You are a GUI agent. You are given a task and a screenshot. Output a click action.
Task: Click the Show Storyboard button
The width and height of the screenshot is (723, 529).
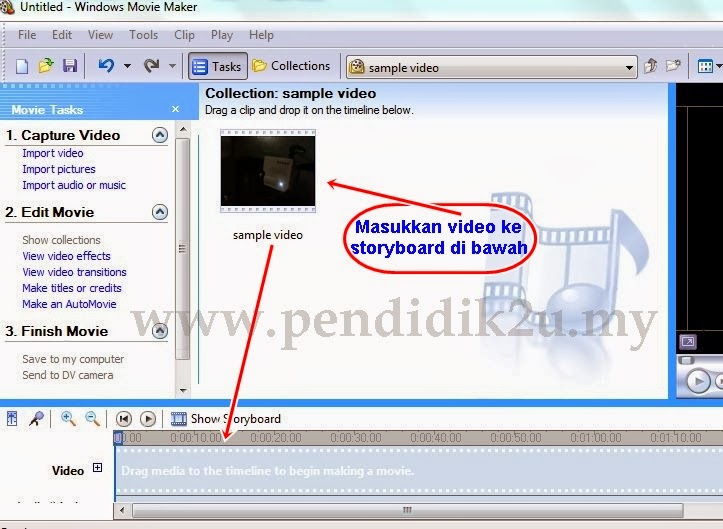[x=225, y=419]
